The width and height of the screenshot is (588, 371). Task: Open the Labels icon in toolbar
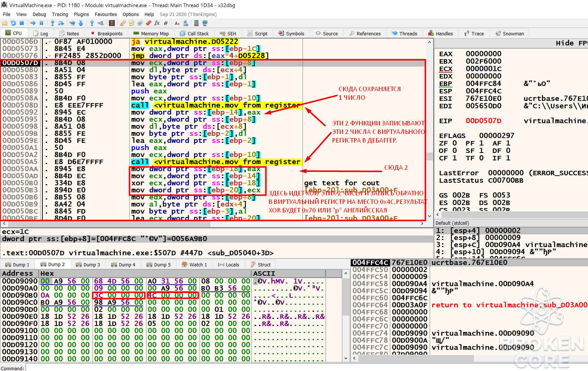click(140, 23)
